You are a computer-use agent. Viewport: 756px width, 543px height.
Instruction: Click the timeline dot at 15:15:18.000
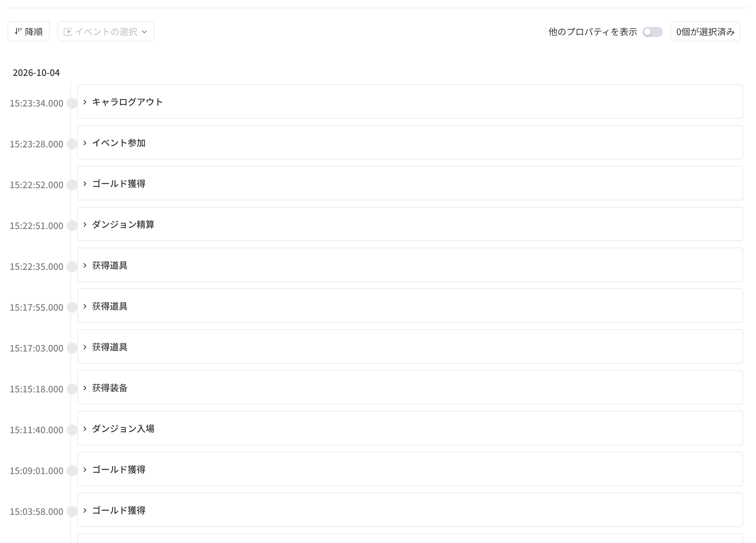[72, 389]
